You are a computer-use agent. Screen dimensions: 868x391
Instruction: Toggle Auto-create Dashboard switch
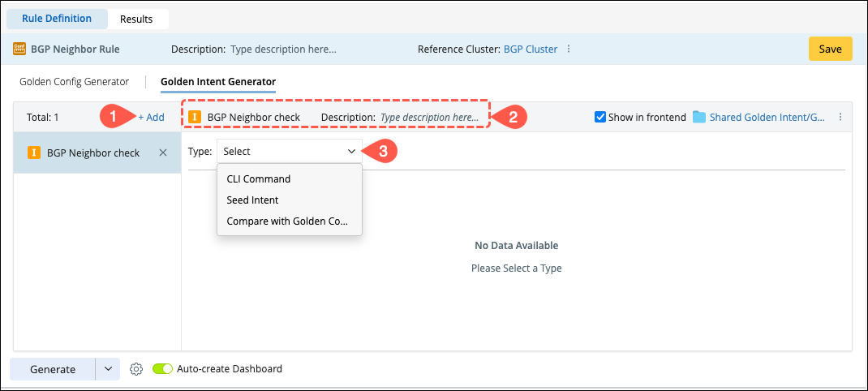(x=163, y=369)
